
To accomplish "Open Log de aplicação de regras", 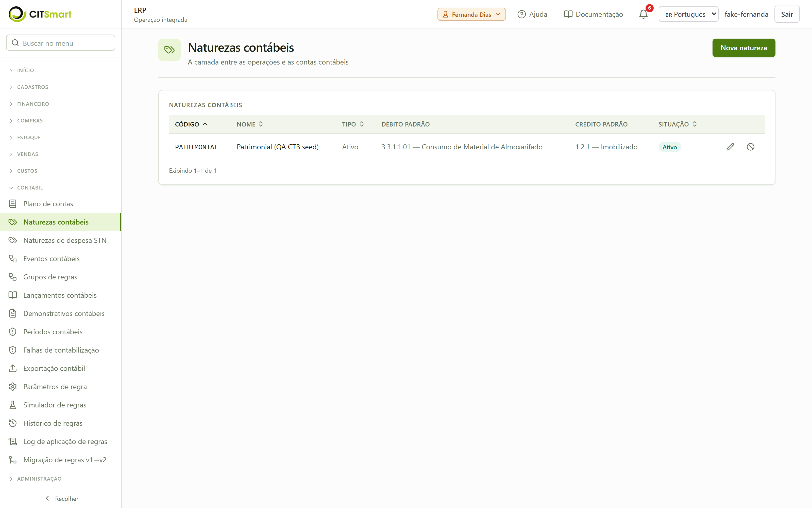I will pyautogui.click(x=61, y=441).
